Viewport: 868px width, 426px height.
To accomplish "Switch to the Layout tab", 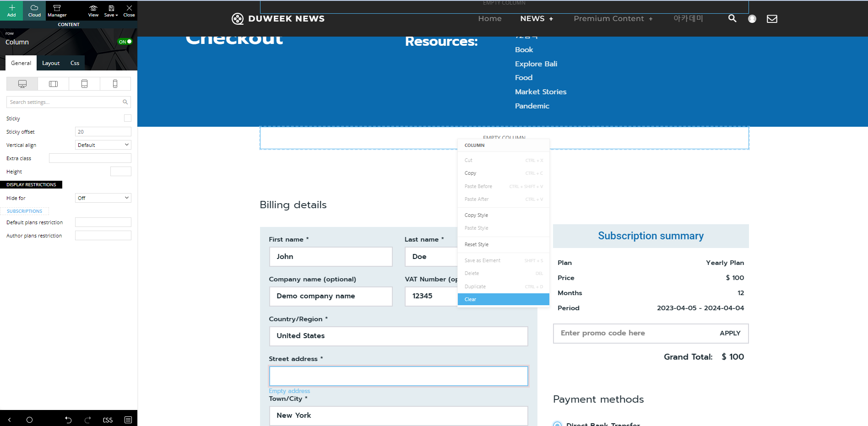I will tap(51, 63).
